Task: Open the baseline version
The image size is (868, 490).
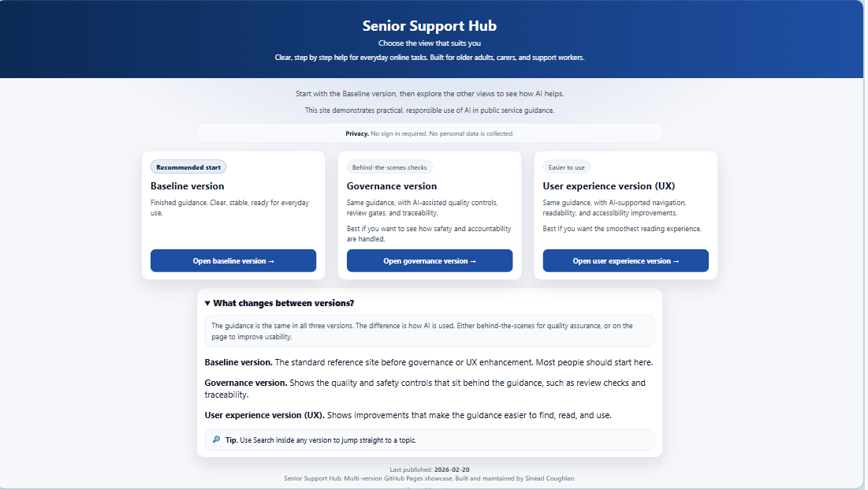Action: pyautogui.click(x=233, y=261)
